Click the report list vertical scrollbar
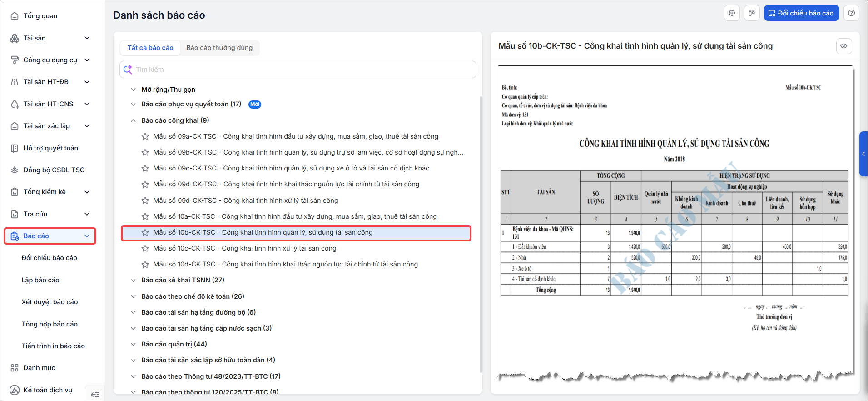868x401 pixels. tap(481, 234)
